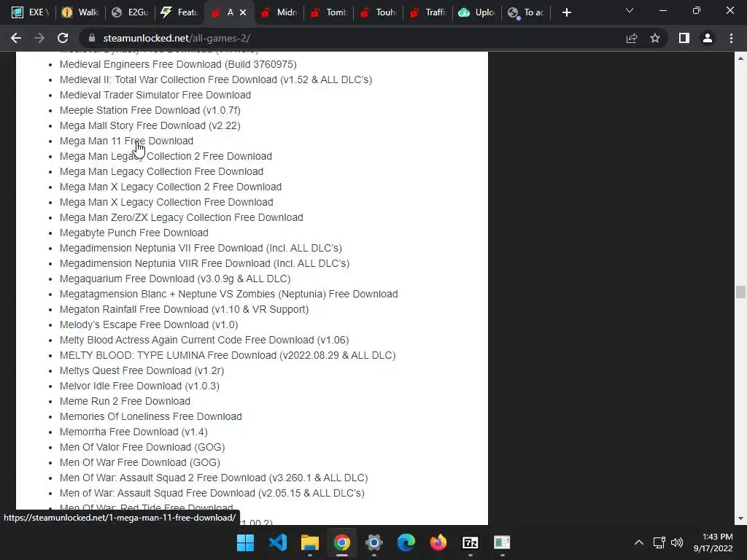Open the clock and date flyout
Screen dimensions: 747x560
713,542
